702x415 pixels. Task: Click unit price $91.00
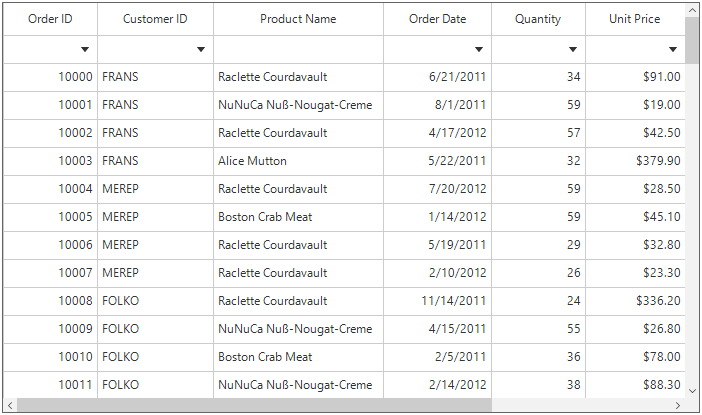pyautogui.click(x=635, y=77)
